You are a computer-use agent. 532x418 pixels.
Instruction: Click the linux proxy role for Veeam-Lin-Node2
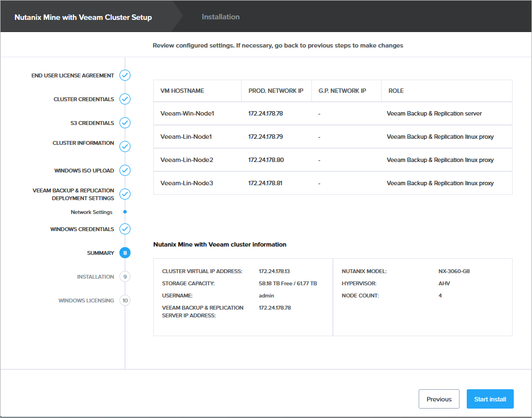tap(440, 159)
